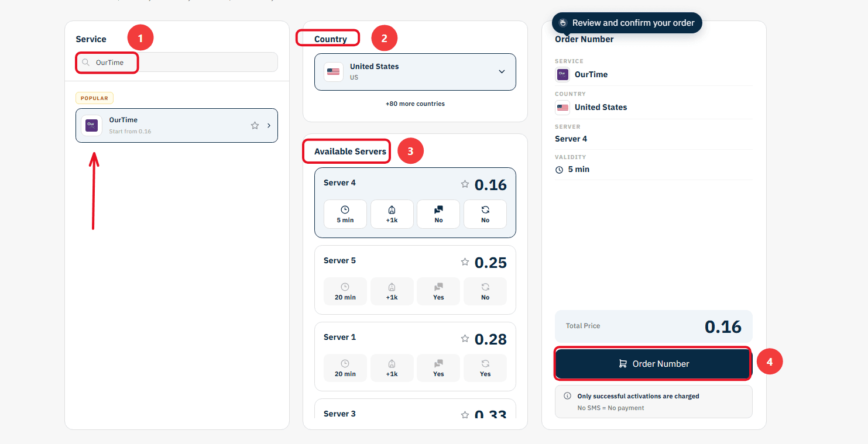Screen dimensions: 868x444
Task: Click the info icon beside 'Only successful activations are charged'
Action: (567, 396)
